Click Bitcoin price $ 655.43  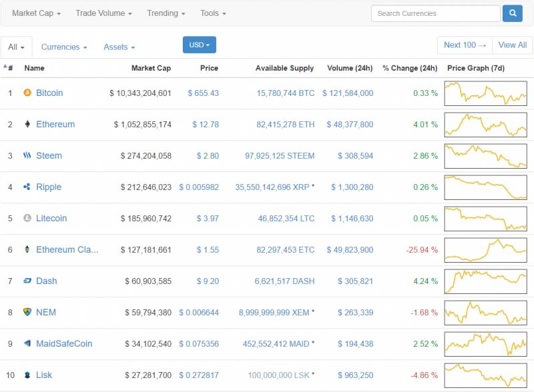[204, 93]
